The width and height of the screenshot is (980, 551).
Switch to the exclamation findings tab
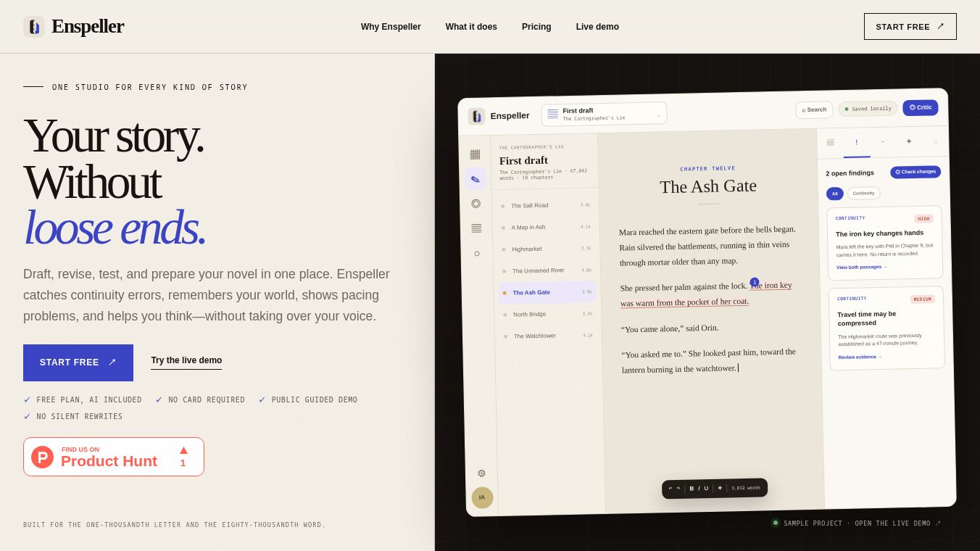(x=856, y=142)
